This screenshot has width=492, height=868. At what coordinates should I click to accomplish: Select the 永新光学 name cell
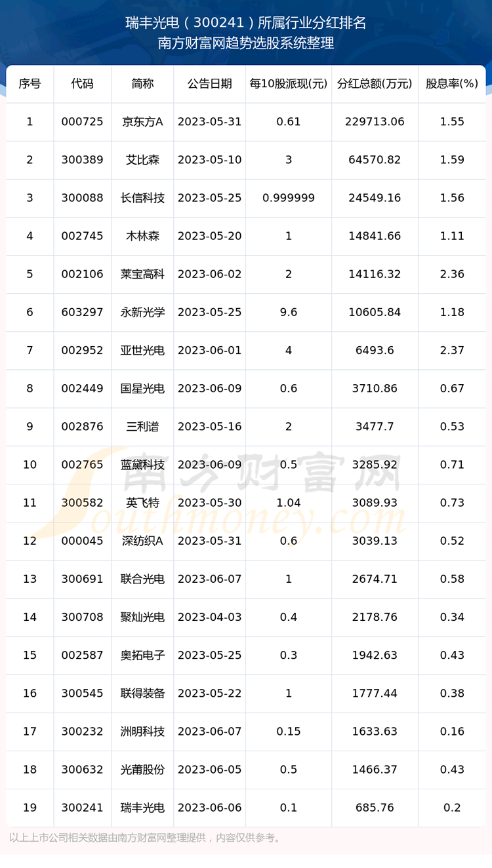142,312
